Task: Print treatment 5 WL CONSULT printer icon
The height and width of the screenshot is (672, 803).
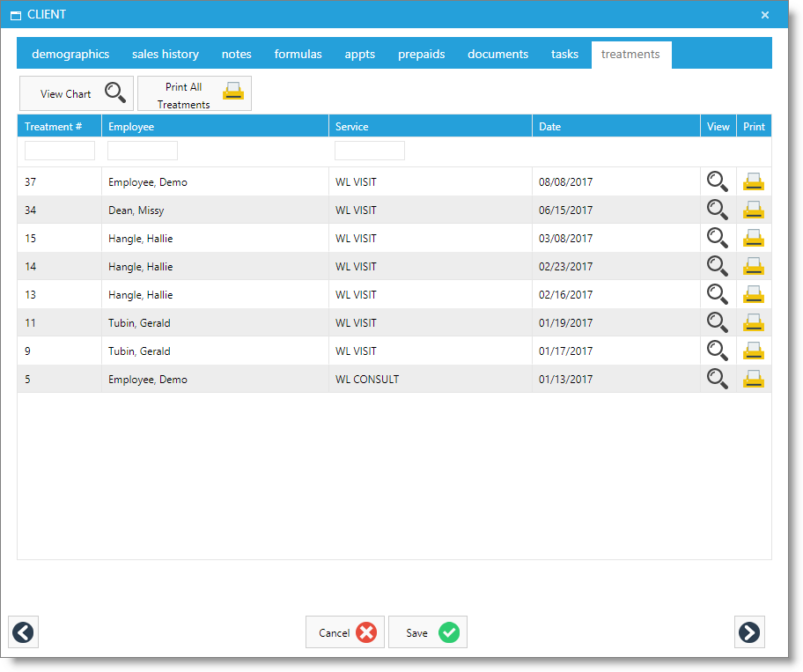Action: point(754,379)
